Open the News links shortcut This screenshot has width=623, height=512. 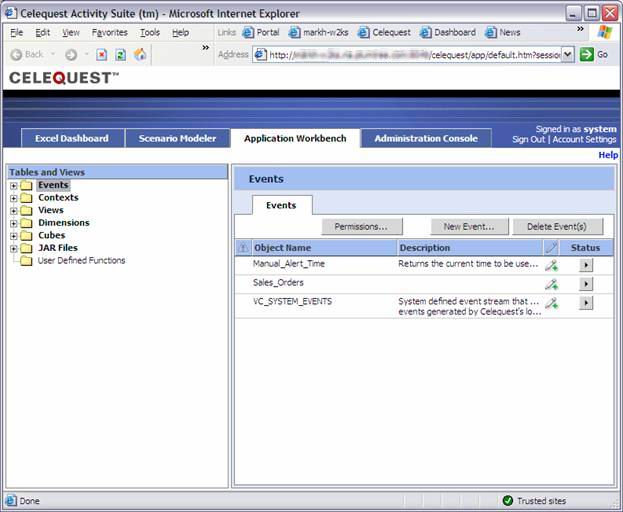[503, 33]
